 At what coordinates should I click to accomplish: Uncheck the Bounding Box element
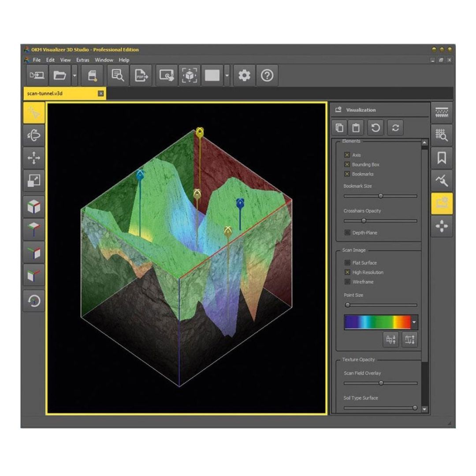[x=348, y=164]
